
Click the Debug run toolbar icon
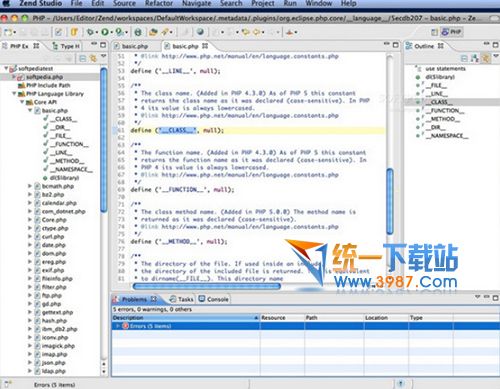[90, 32]
